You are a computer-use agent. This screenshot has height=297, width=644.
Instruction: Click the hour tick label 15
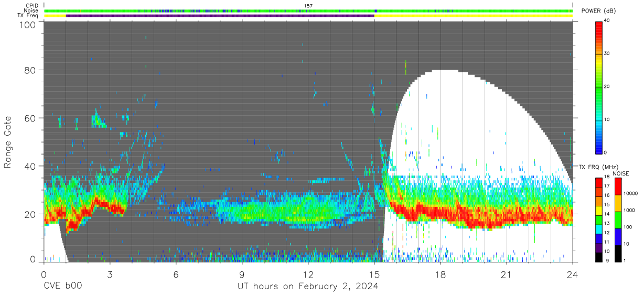point(374,274)
